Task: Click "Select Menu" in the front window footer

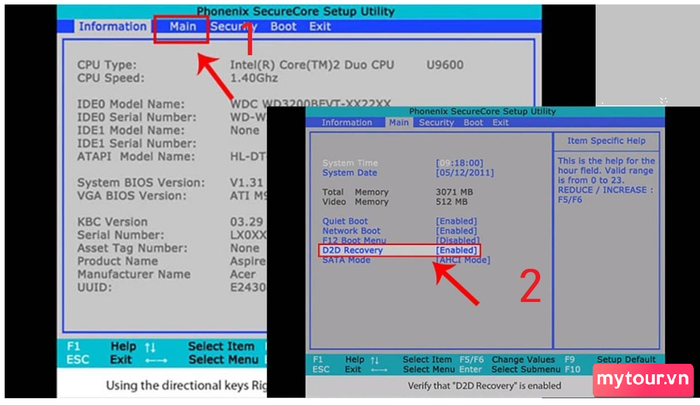Action: point(429,369)
